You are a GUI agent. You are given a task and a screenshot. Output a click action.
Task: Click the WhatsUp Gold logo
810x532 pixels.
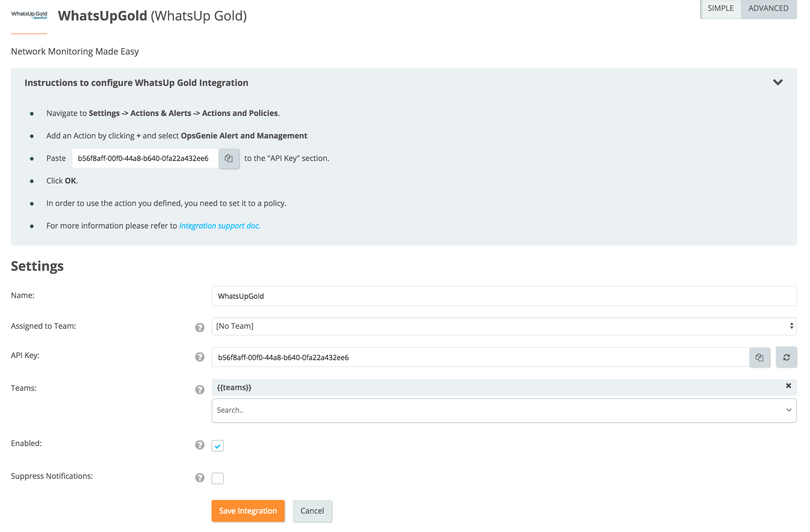[29, 15]
